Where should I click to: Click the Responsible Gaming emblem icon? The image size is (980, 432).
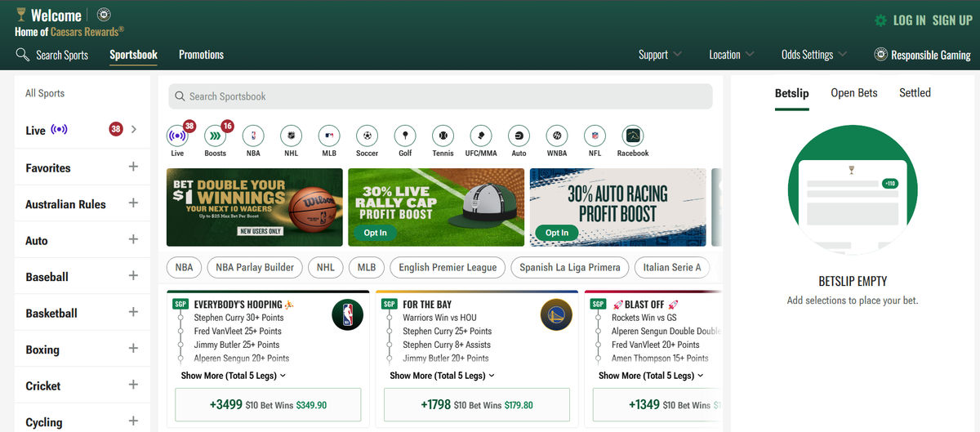click(x=880, y=55)
